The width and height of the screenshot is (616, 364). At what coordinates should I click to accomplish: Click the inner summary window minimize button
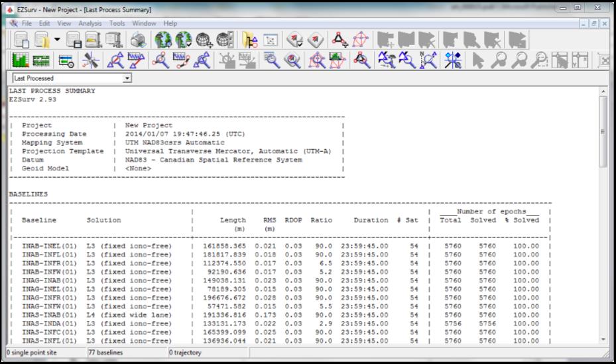click(584, 24)
